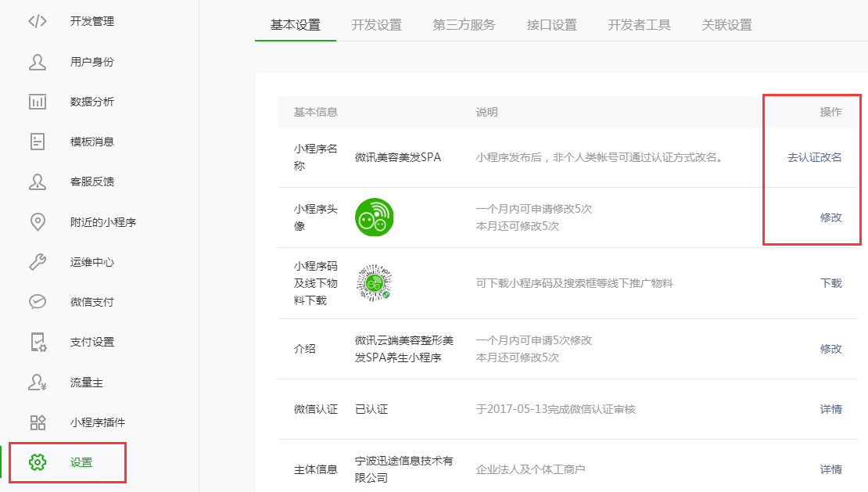Image resolution: width=868 pixels, height=492 pixels.
Task: Open the 接口设置 tab
Action: [x=551, y=25]
